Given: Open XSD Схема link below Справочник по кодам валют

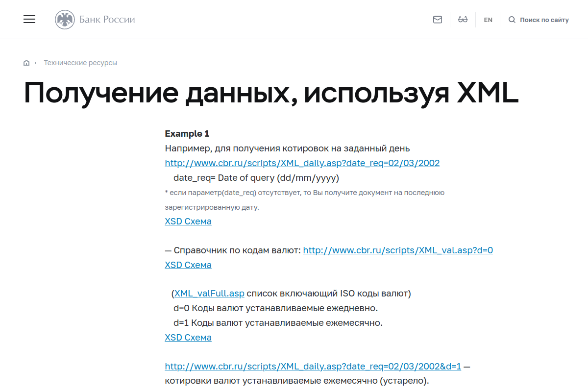Looking at the screenshot, I should pyautogui.click(x=188, y=265).
